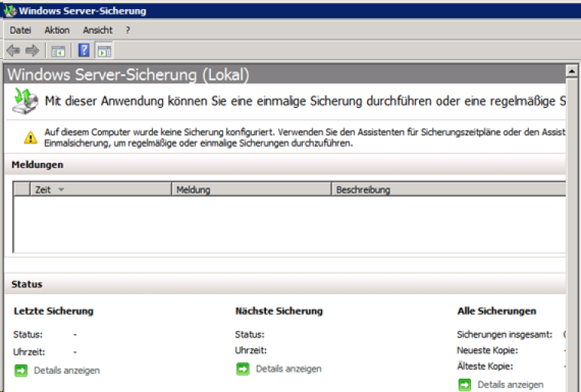Screen dimensions: 581x392
Task: Select the blank first column header
Action: click(22, 190)
